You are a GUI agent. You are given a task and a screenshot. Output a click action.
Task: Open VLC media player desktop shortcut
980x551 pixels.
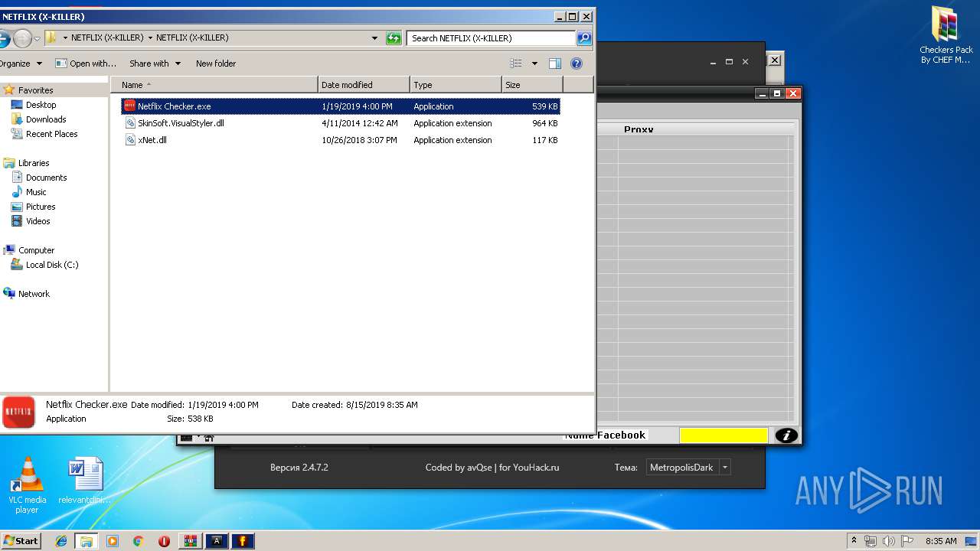pos(27,485)
